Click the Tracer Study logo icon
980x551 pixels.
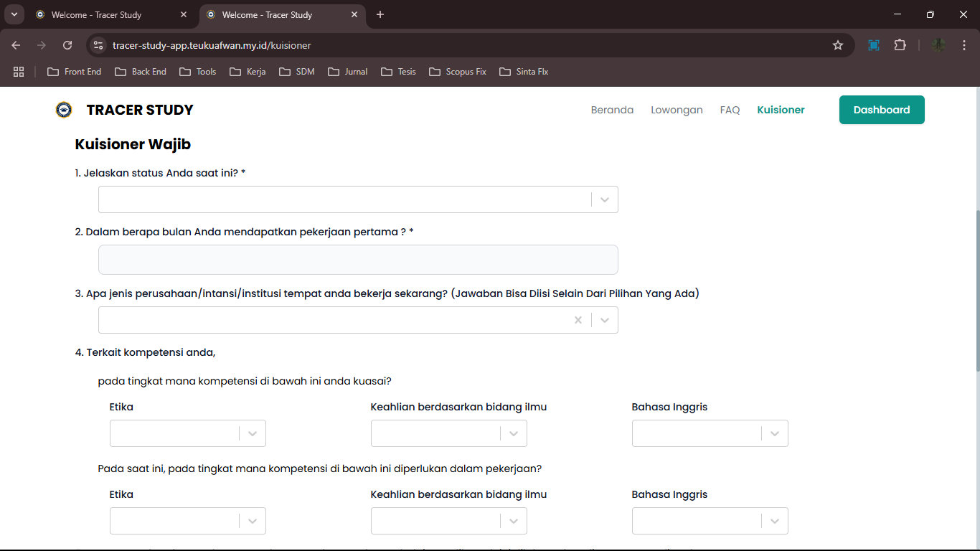click(64, 110)
